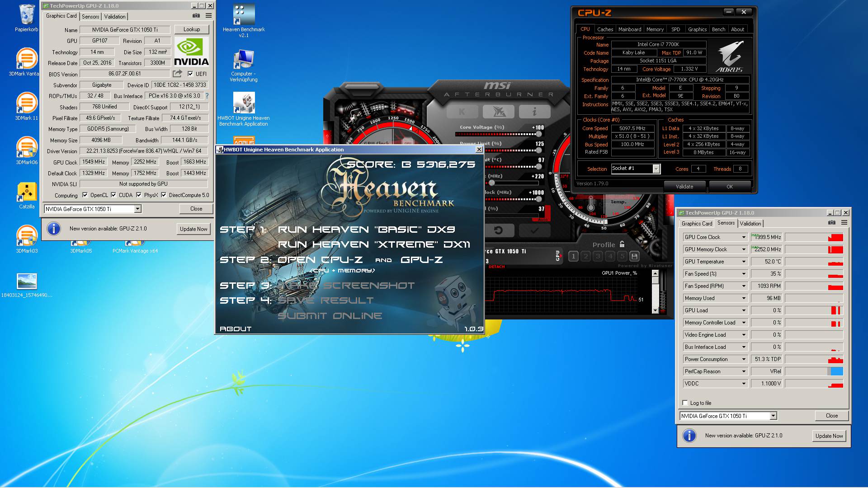Click the Driver Version field in GPU-Z
The height and width of the screenshot is (488, 868).
pos(144,151)
